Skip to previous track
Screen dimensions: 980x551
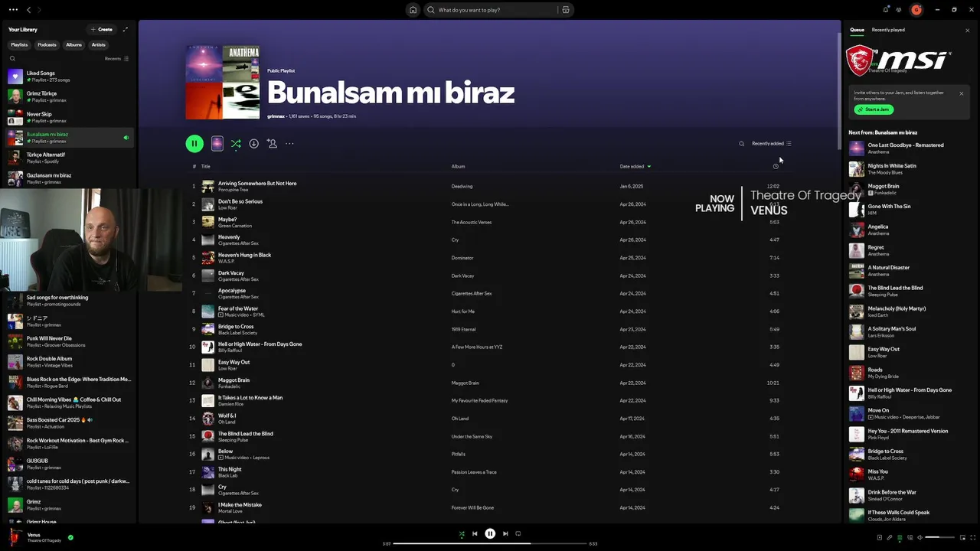[x=475, y=534]
